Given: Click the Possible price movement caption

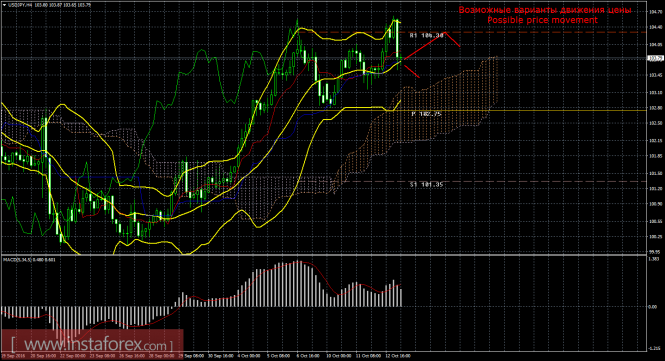Looking at the screenshot, I should click(x=542, y=20).
